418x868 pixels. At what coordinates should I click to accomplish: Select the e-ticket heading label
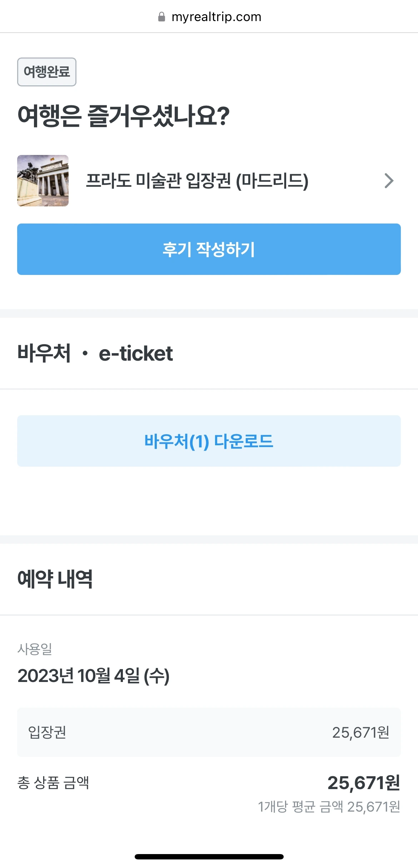click(x=136, y=353)
